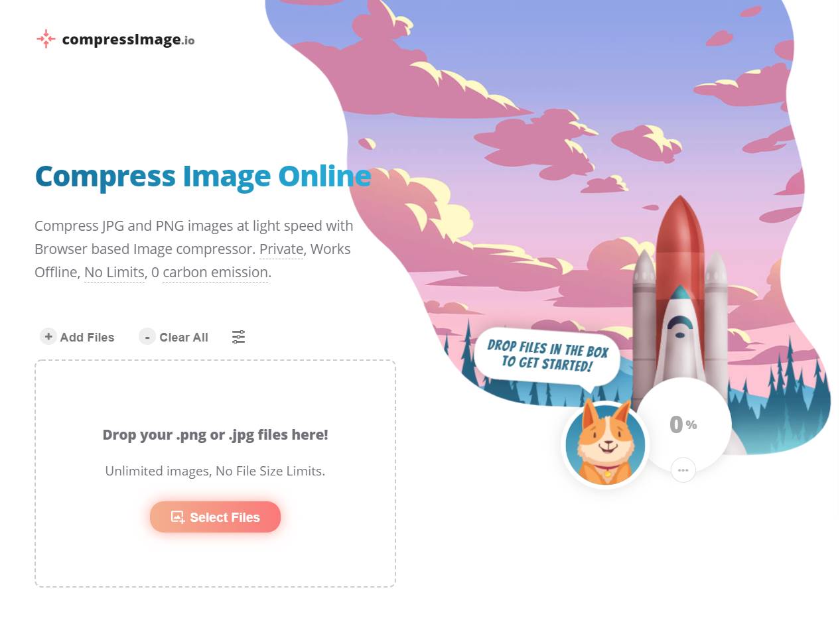The width and height of the screenshot is (840, 630).
Task: Click the drop files dashed upload box
Action: pyautogui.click(x=215, y=473)
